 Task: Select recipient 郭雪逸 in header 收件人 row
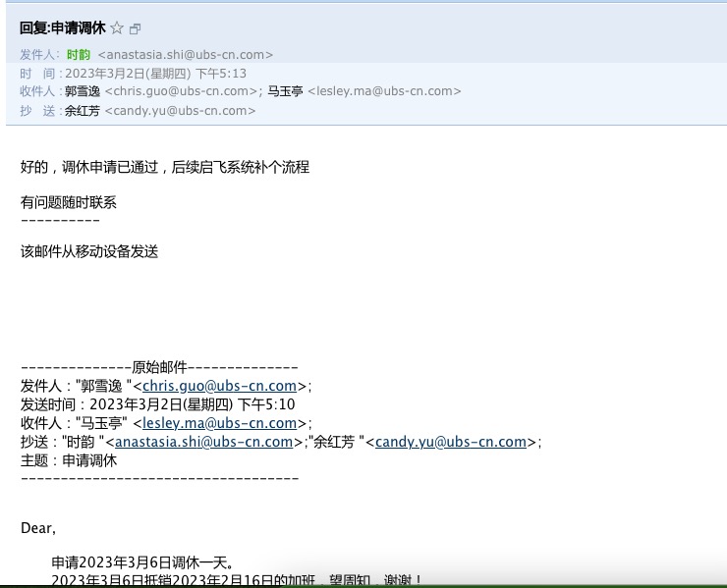pos(83,91)
